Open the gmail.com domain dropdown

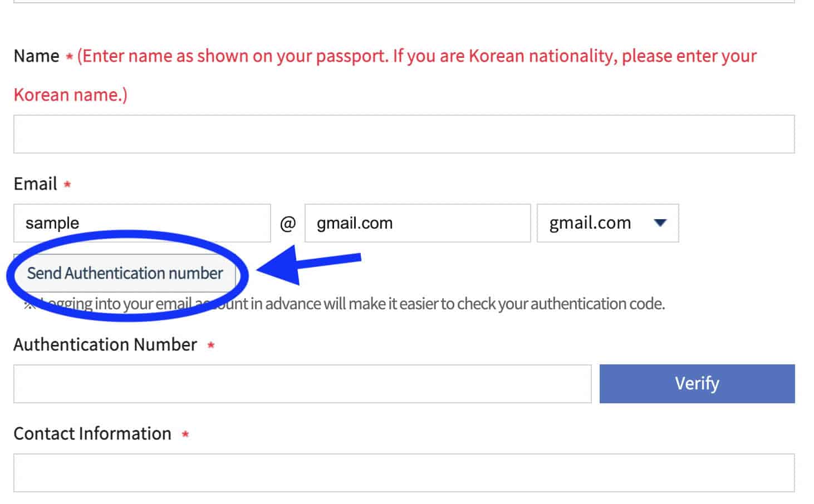point(607,223)
